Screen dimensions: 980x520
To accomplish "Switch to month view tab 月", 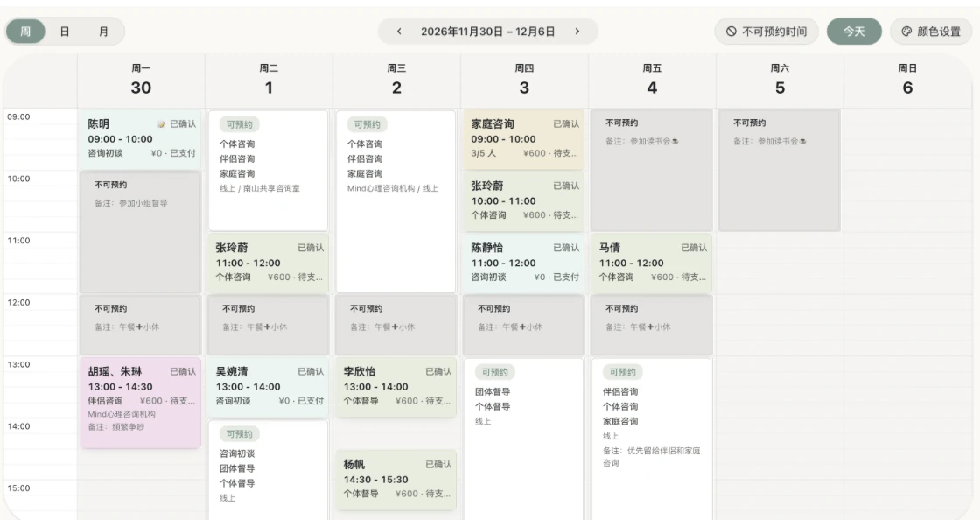I will coord(103,32).
